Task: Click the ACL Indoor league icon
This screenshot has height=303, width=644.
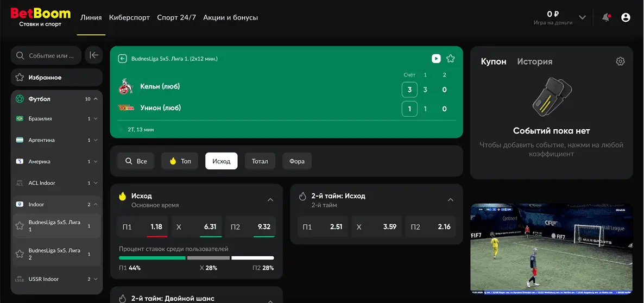Action: (x=20, y=183)
